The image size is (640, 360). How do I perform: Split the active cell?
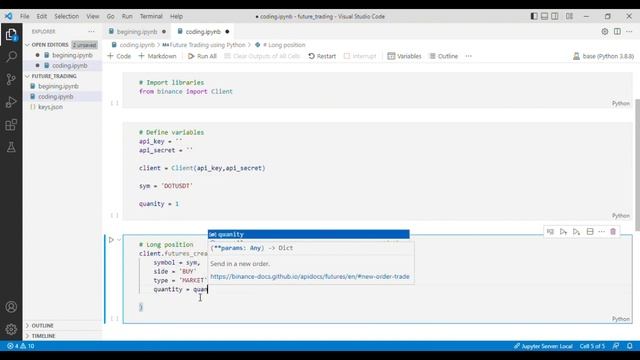point(590,232)
